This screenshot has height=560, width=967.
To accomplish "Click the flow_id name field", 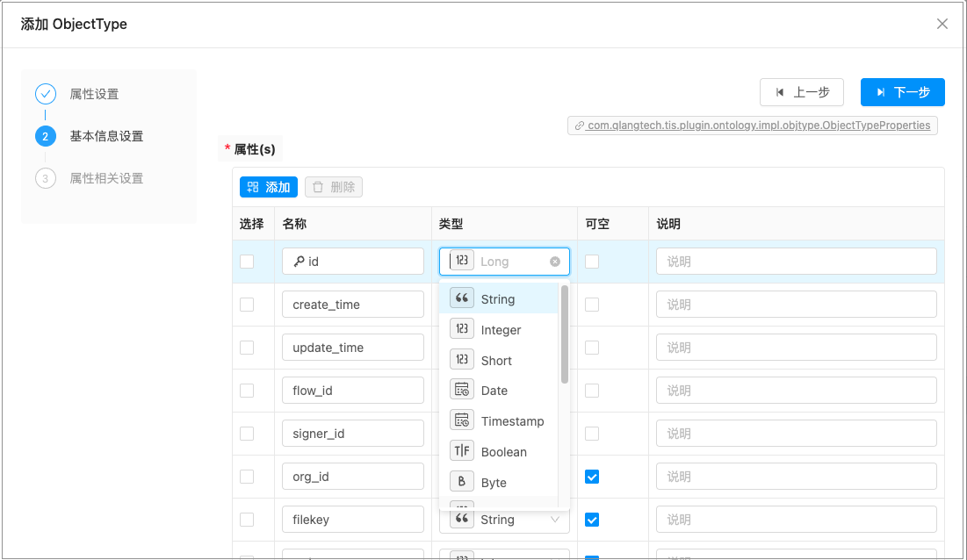I will pos(353,391).
